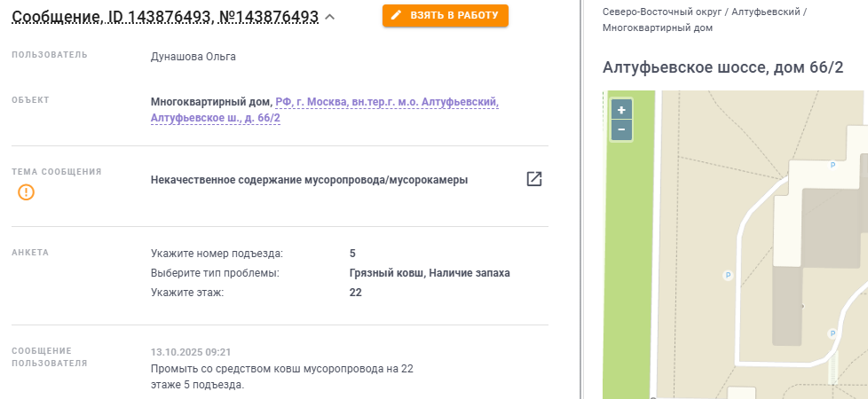Open the Алтуфьевское ш., д. 66/2 address link
The height and width of the screenshot is (399, 868).
tap(216, 118)
